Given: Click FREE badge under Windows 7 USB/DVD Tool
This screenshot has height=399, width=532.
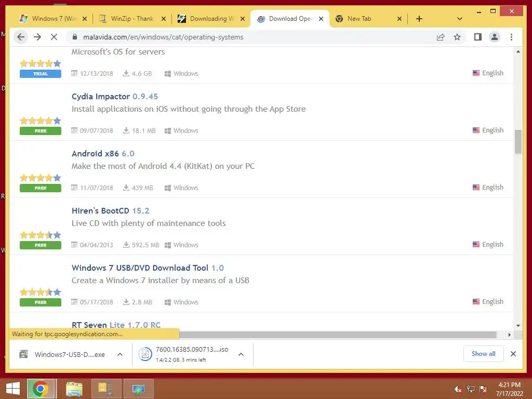Looking at the screenshot, I should pyautogui.click(x=41, y=302).
